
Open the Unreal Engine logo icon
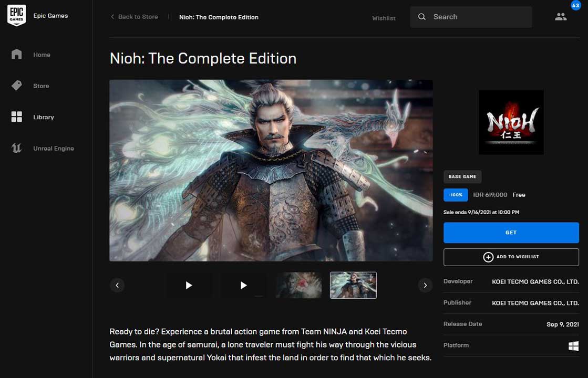[16, 148]
